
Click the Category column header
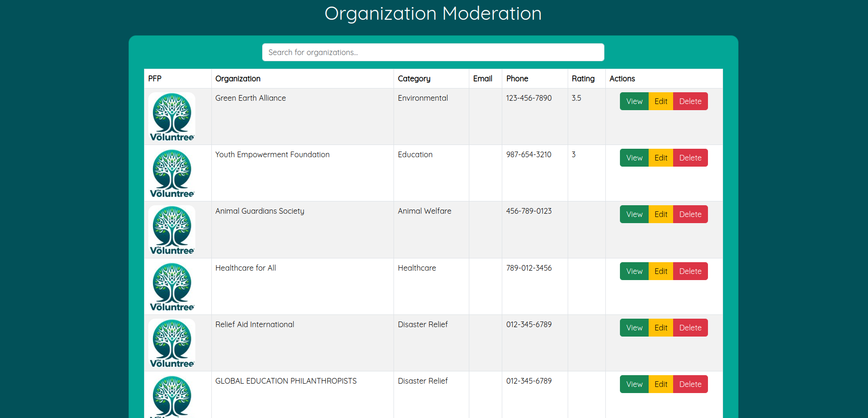click(414, 79)
